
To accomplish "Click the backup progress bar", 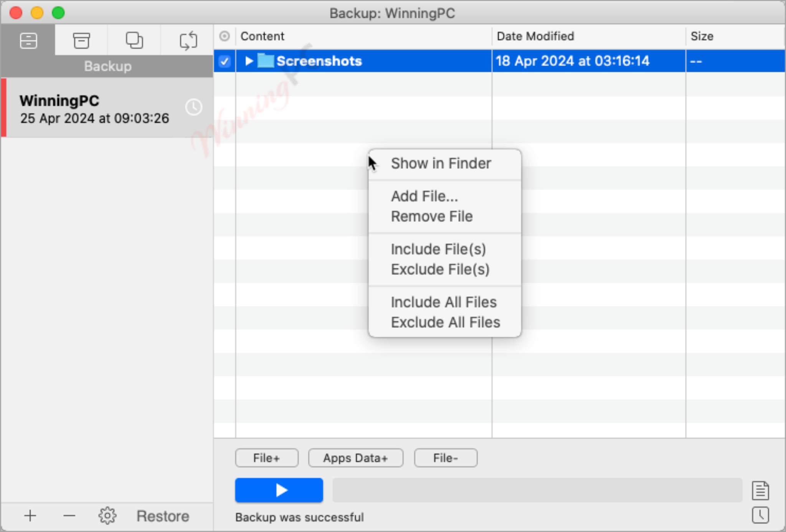I will click(537, 490).
